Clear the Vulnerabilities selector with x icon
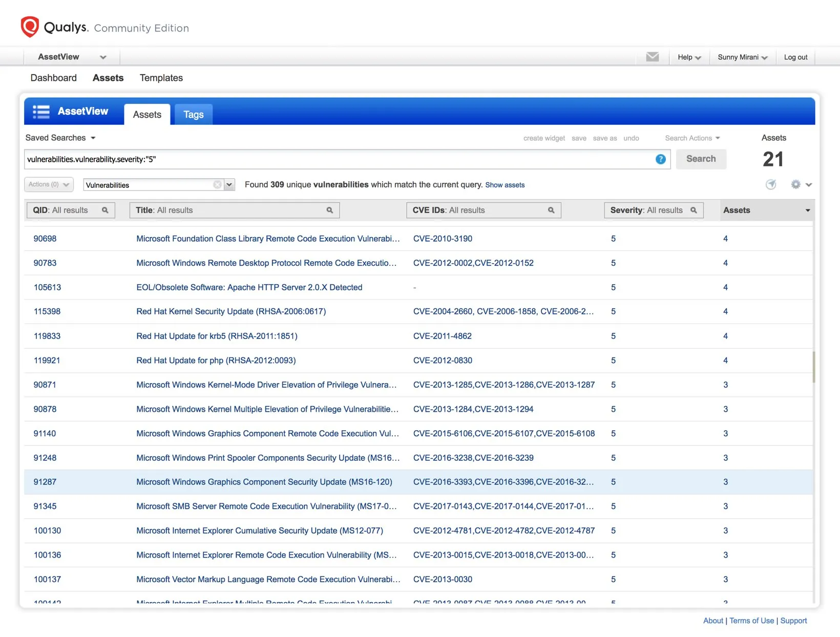 pyautogui.click(x=217, y=185)
